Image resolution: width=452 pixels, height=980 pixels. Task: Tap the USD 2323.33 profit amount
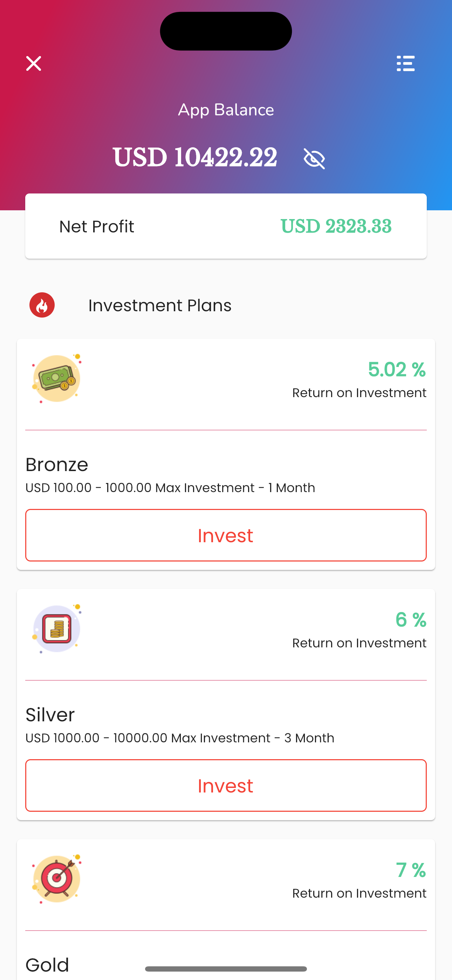[x=336, y=226]
